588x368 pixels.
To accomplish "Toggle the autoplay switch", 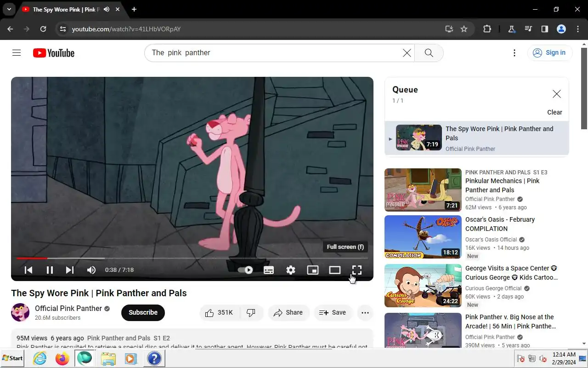I will pyautogui.click(x=245, y=270).
